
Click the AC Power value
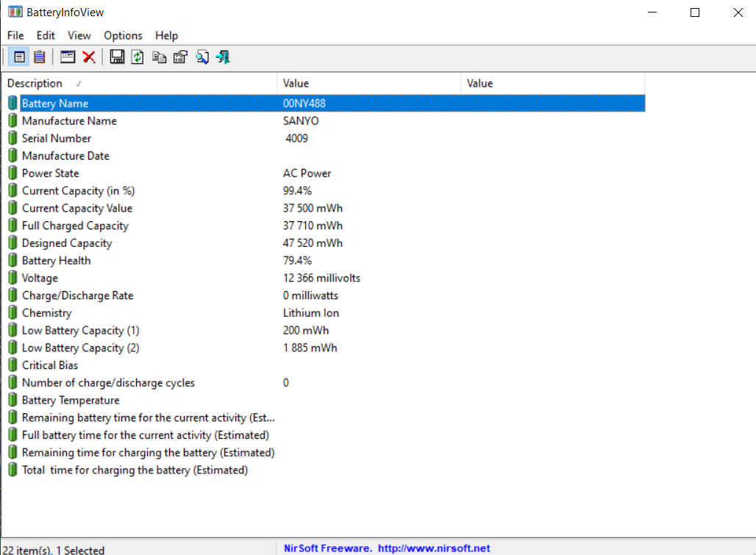coord(307,173)
